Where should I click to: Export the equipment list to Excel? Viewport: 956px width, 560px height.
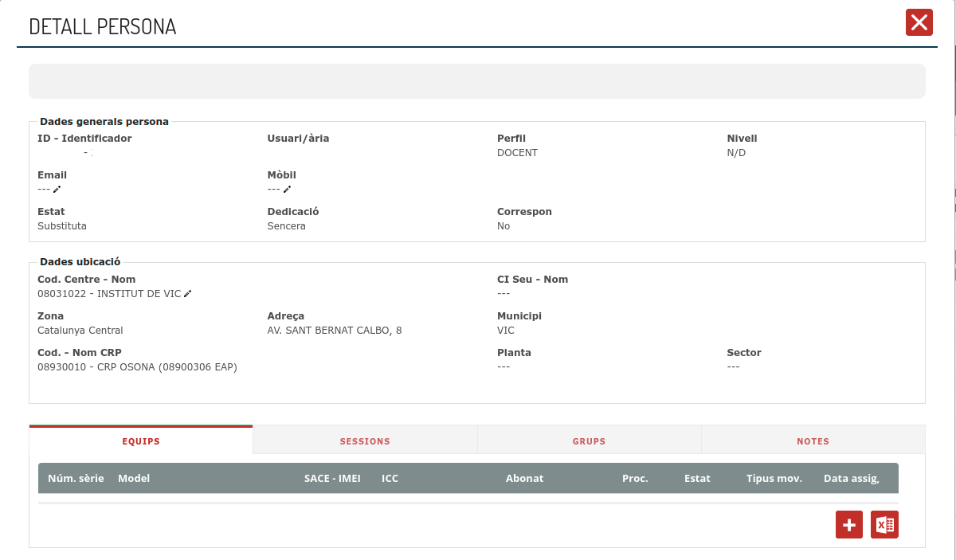(884, 525)
